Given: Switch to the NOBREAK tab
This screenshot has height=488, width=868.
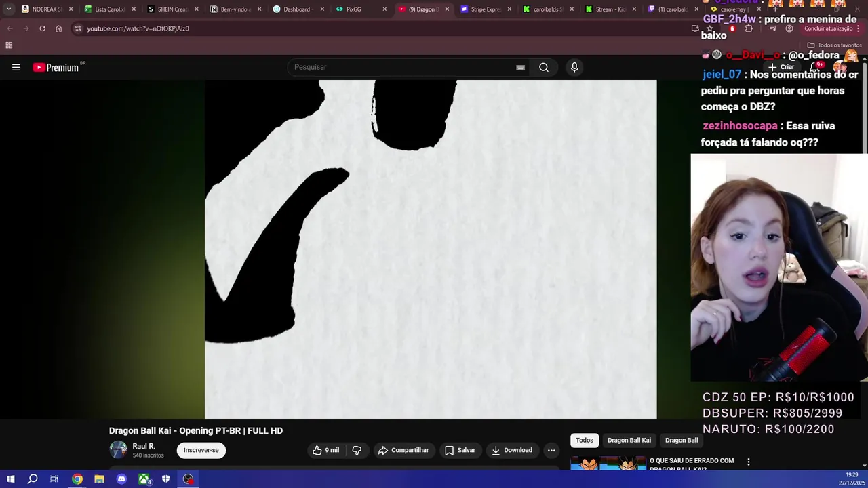Looking at the screenshot, I should (46, 9).
